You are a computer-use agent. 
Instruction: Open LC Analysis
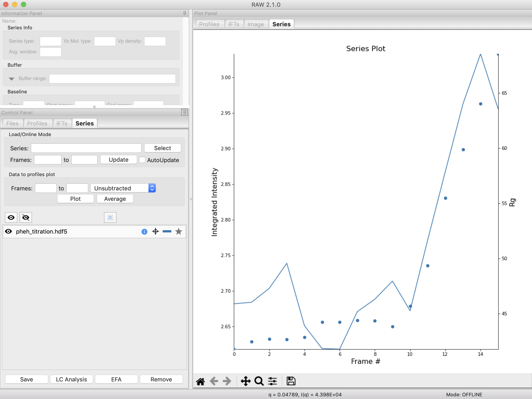[71, 379]
